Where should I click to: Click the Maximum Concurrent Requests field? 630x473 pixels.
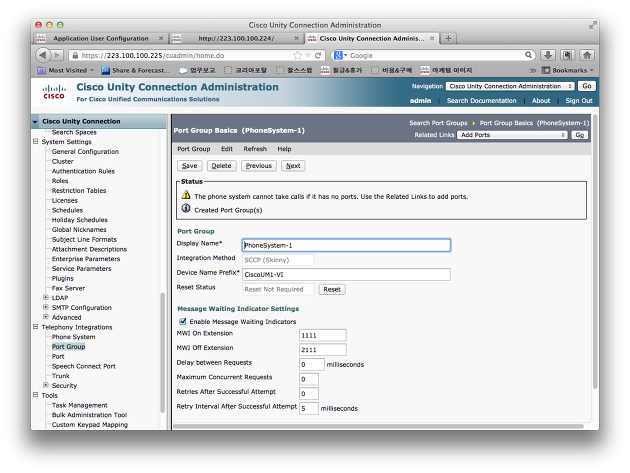click(309, 379)
